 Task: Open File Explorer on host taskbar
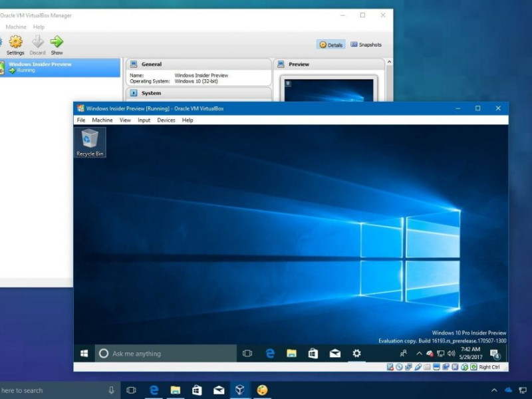pyautogui.click(x=175, y=390)
